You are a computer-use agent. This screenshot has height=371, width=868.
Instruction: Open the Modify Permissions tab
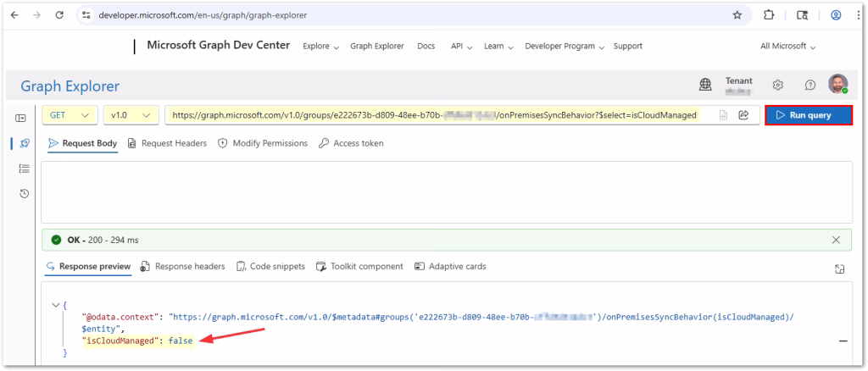point(263,143)
